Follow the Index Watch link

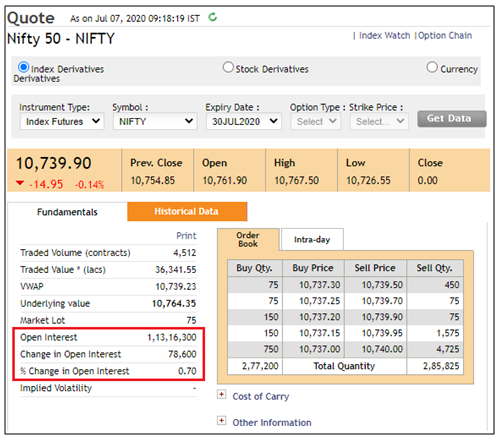coord(385,36)
